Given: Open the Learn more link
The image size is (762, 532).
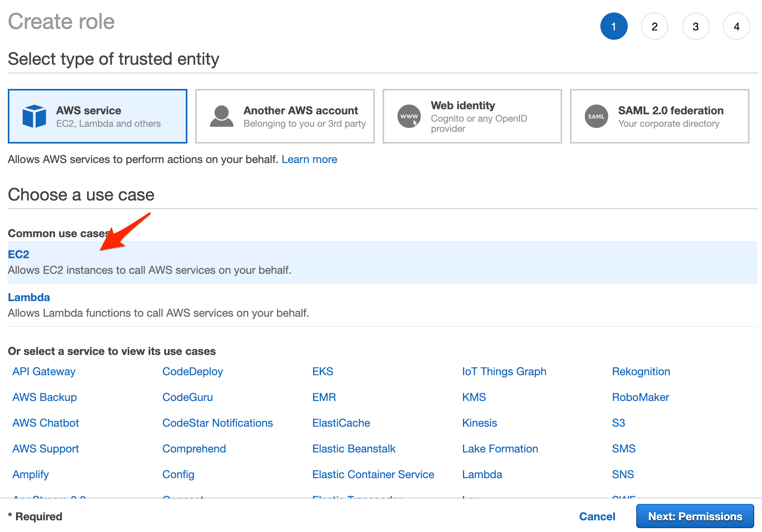Looking at the screenshot, I should point(310,160).
